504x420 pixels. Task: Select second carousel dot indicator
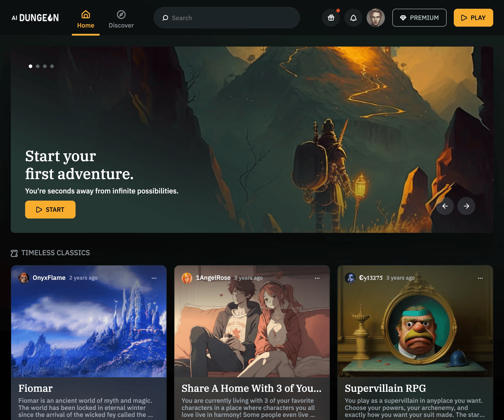click(x=37, y=66)
